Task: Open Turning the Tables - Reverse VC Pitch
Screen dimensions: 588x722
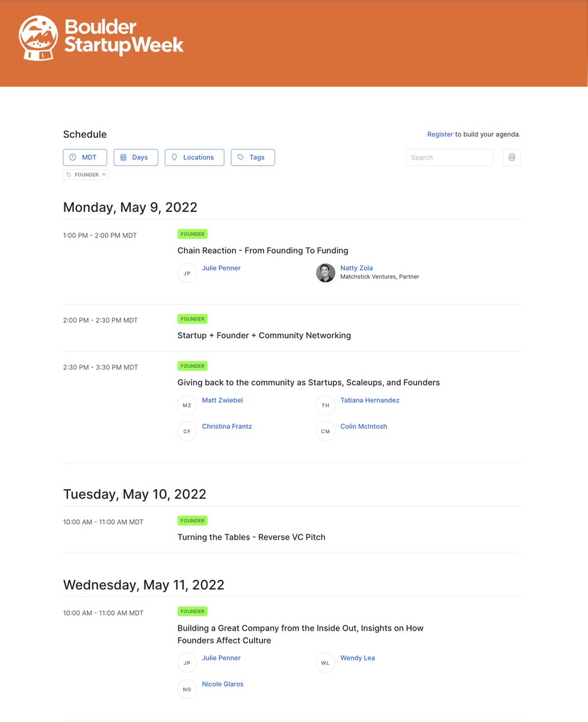Action: coord(252,537)
